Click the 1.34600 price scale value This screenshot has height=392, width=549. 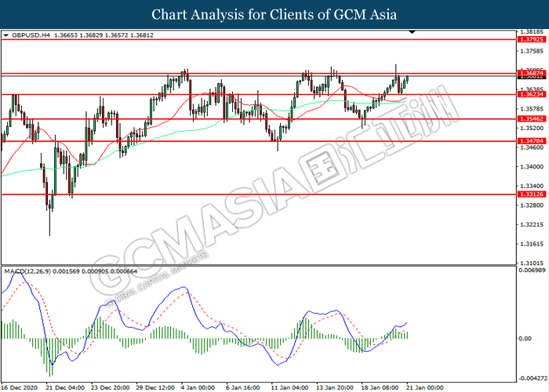(x=533, y=147)
